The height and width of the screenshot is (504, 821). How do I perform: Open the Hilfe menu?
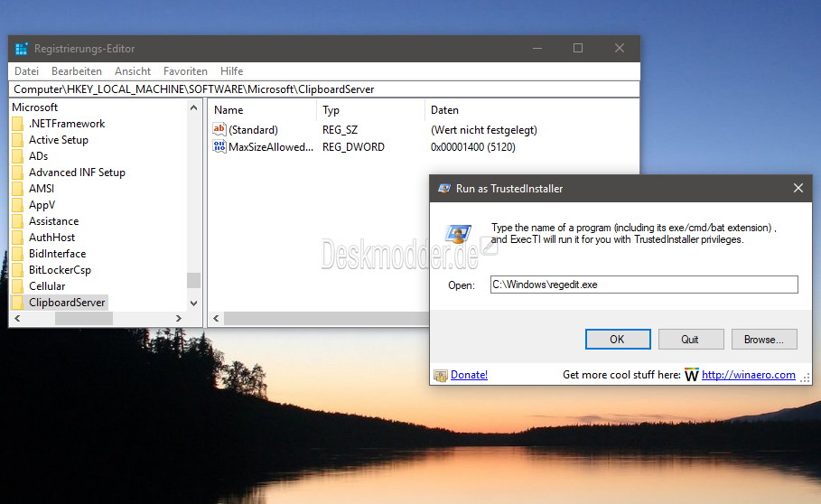point(231,71)
